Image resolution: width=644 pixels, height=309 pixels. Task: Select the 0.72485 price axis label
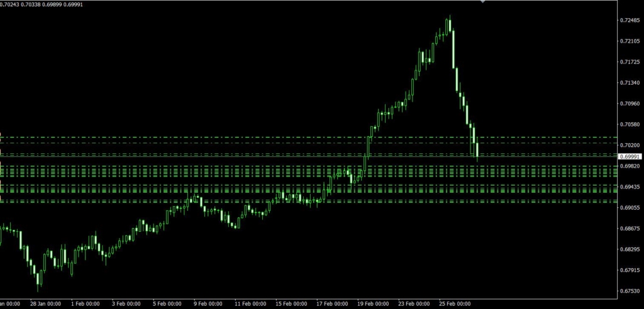click(630, 21)
